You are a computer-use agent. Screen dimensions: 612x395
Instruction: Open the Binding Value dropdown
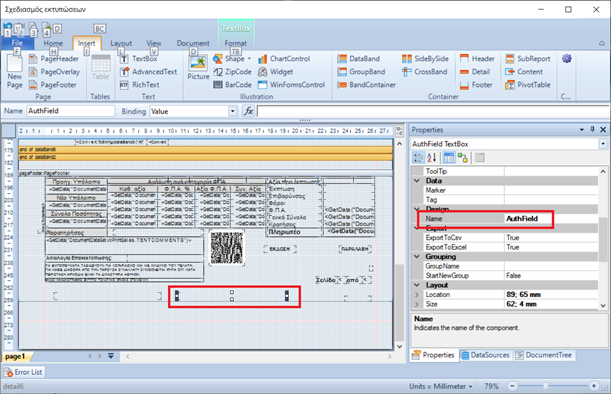233,111
